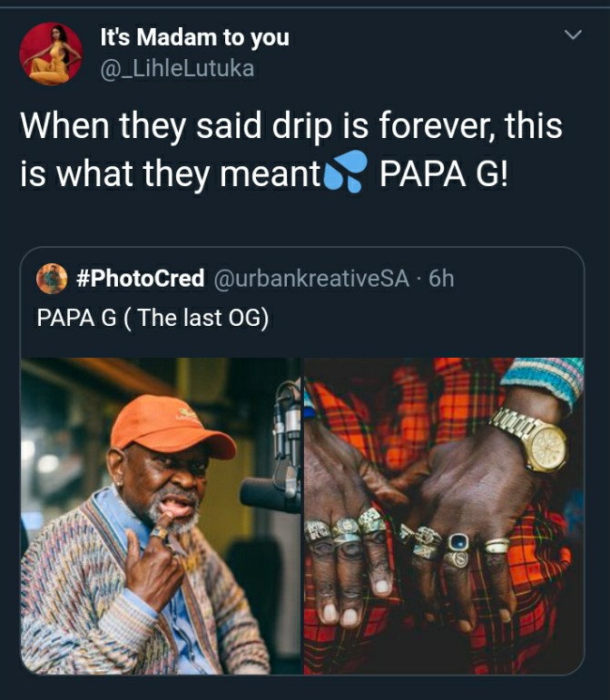610x700 pixels.
Task: Open the #PhotoCred account small avatar
Action: click(52, 279)
